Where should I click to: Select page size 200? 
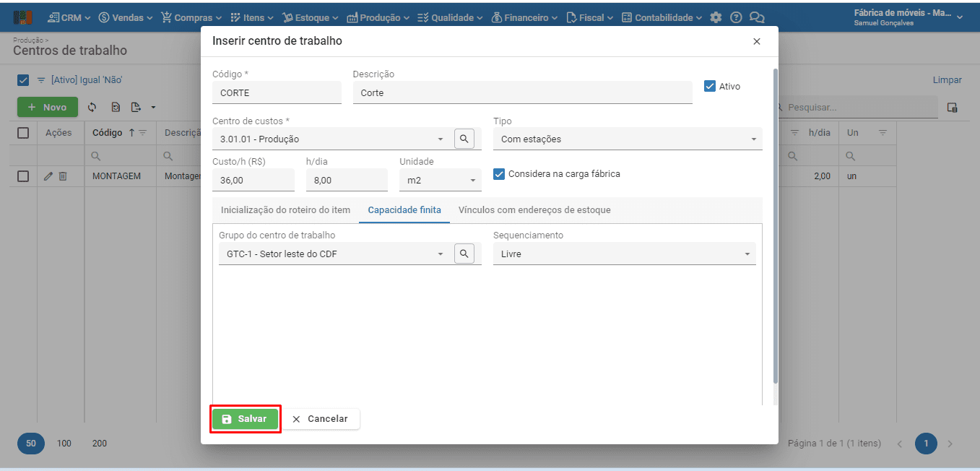(100, 444)
